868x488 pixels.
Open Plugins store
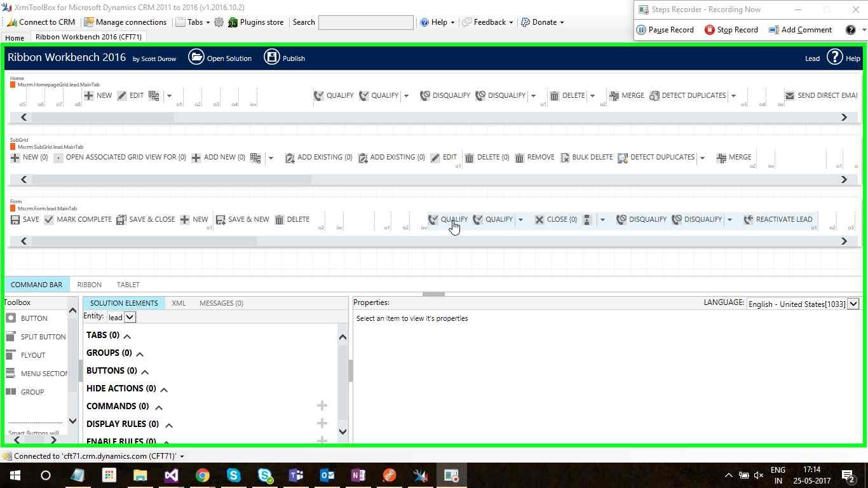coord(256,22)
